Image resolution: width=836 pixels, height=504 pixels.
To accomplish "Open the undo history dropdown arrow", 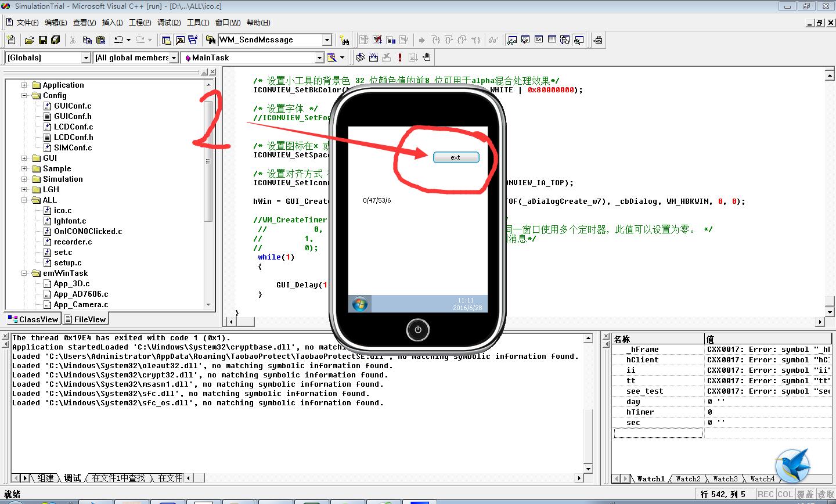I will point(128,40).
